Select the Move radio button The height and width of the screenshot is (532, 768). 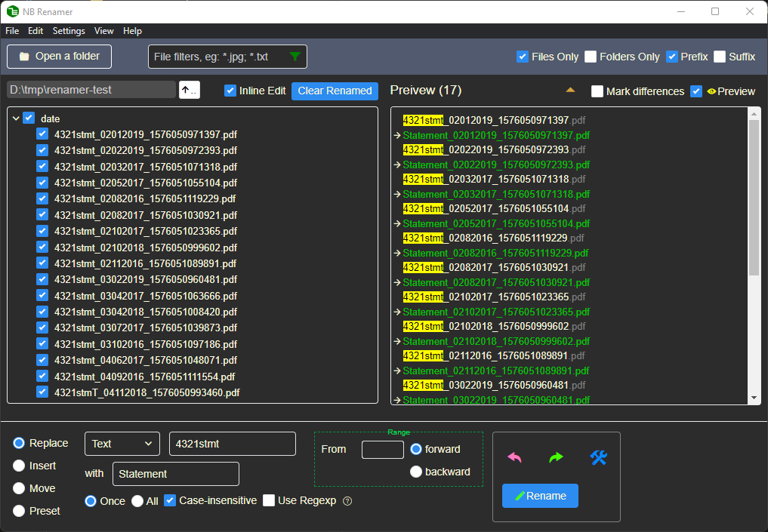(x=19, y=488)
